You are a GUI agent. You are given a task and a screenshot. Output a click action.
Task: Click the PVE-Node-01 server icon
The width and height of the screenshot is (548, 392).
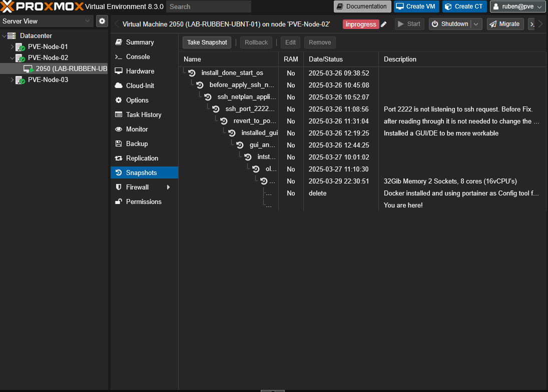tap(21, 46)
